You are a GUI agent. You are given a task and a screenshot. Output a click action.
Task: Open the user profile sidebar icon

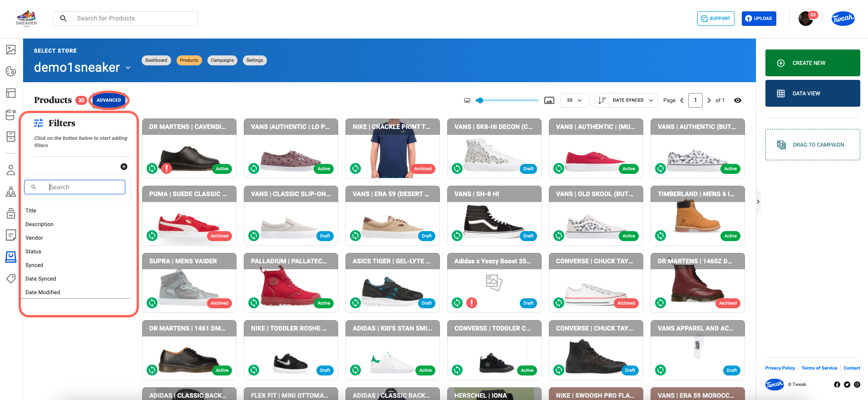(11, 170)
